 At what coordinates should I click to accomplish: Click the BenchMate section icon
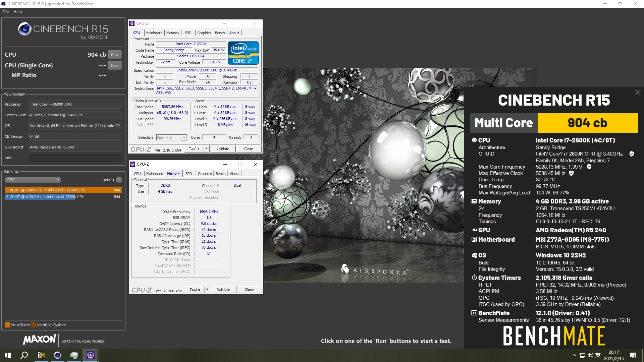474,313
